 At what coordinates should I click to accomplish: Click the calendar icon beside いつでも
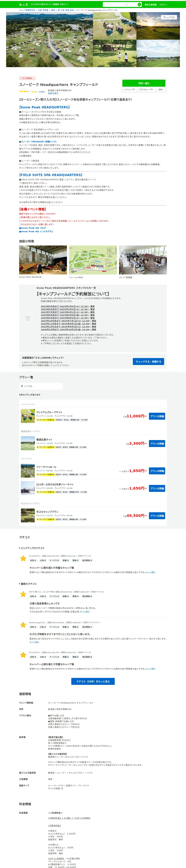pos(22,386)
